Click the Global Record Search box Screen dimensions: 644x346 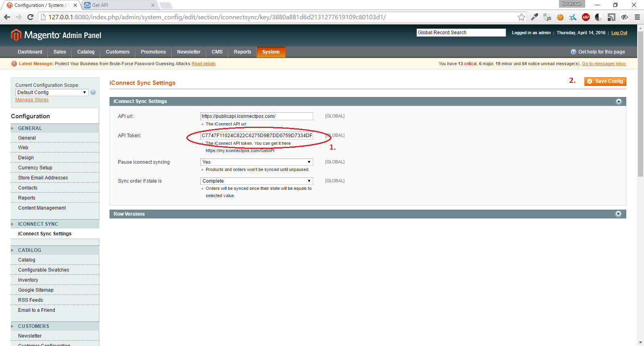click(x=461, y=33)
